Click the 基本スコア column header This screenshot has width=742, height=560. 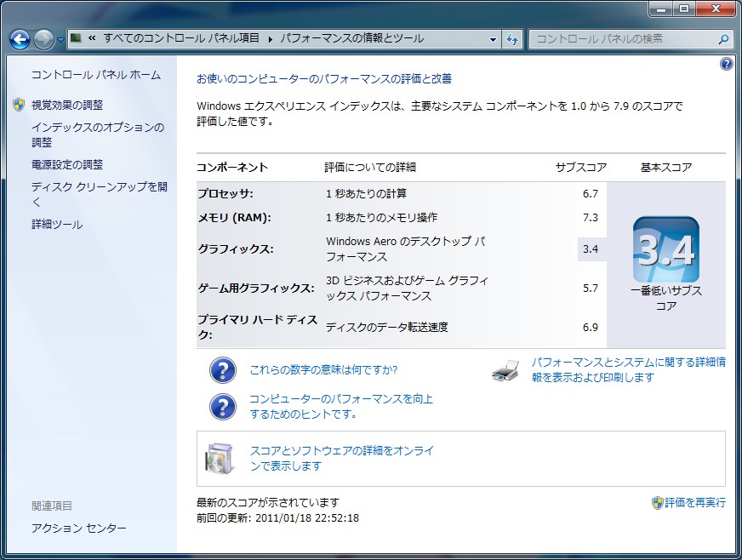click(665, 167)
